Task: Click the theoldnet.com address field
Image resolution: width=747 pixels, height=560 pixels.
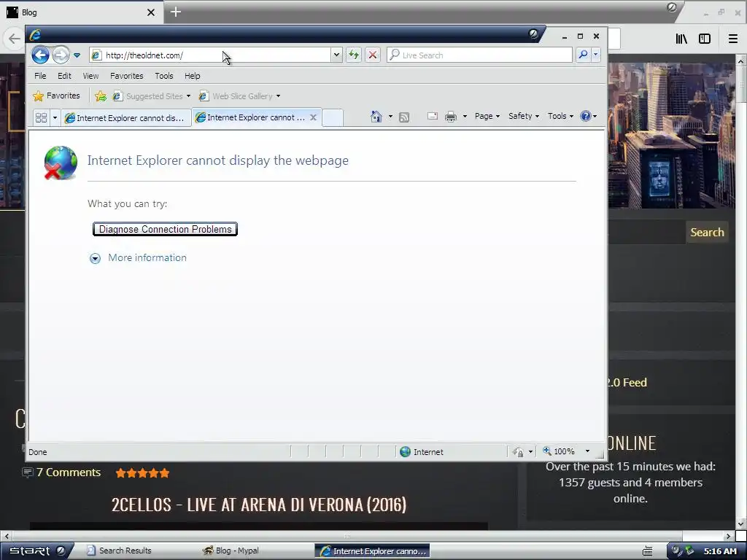Action: point(209,55)
